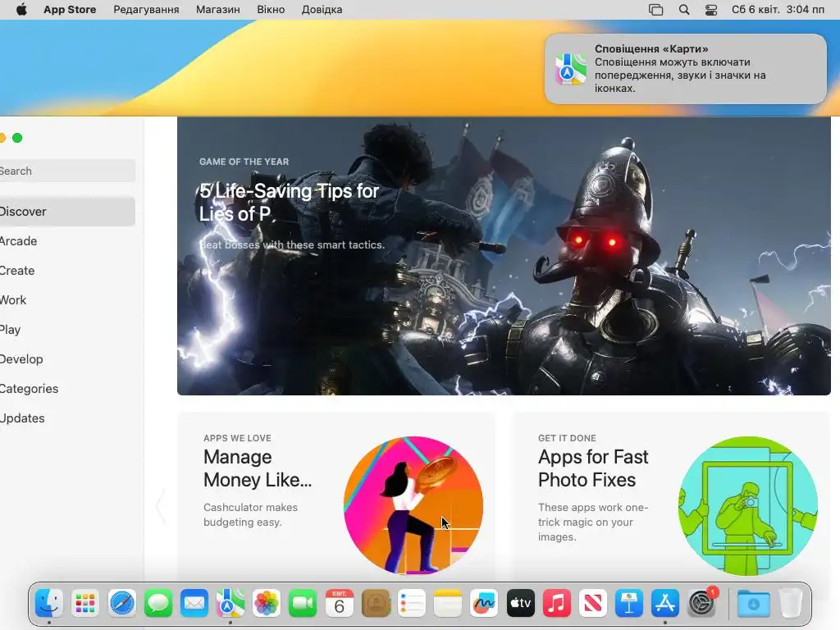This screenshot has width=840, height=630.
Task: Open Messages app in the Dock
Action: pos(158,604)
